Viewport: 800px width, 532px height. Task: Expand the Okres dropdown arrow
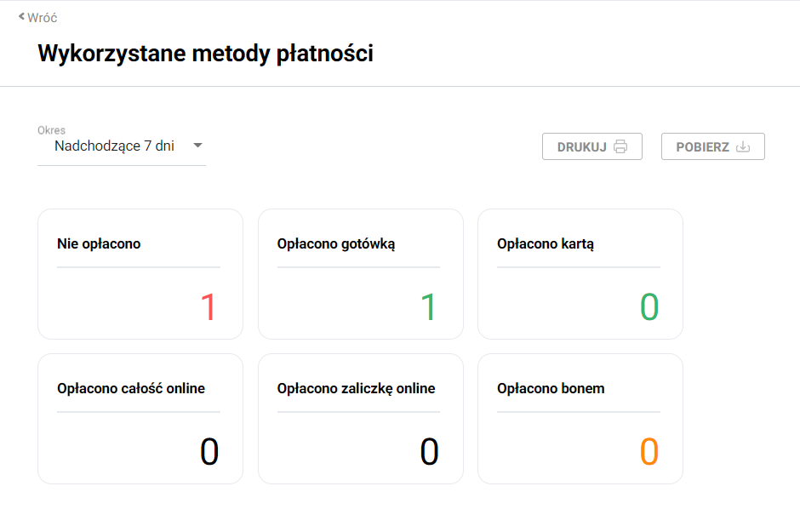click(x=197, y=146)
